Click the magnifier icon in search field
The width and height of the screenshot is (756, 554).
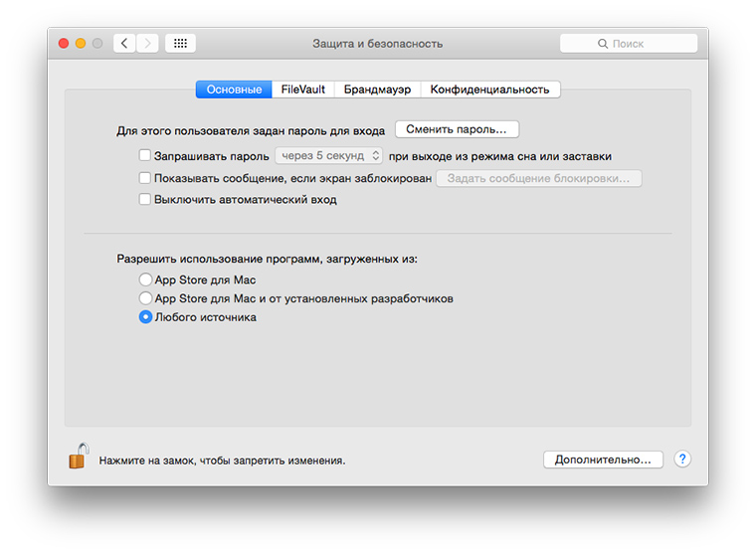[603, 44]
